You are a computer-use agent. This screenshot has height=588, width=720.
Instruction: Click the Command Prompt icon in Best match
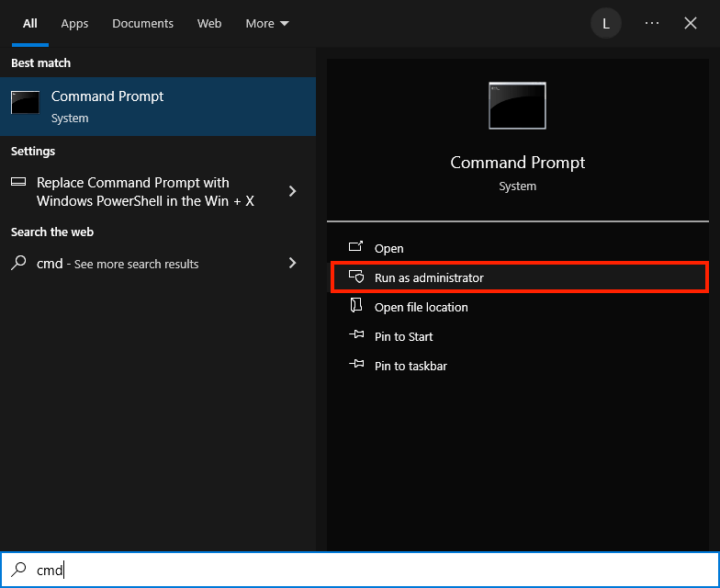click(26, 103)
